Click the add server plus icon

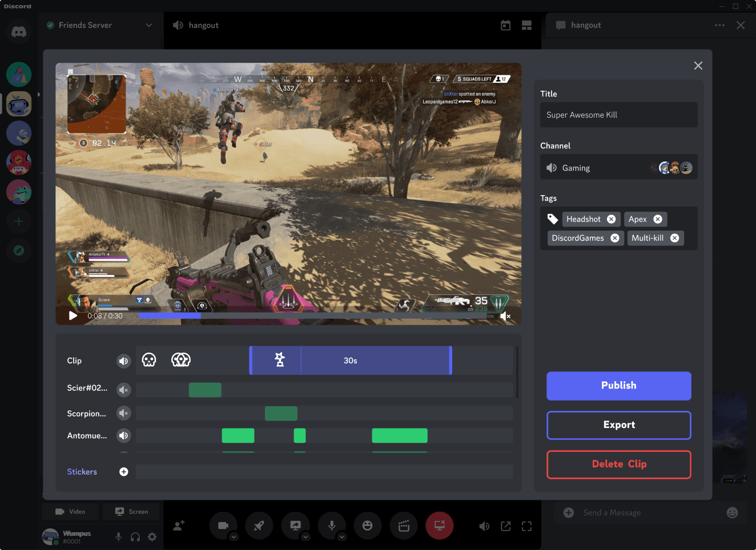(x=19, y=221)
